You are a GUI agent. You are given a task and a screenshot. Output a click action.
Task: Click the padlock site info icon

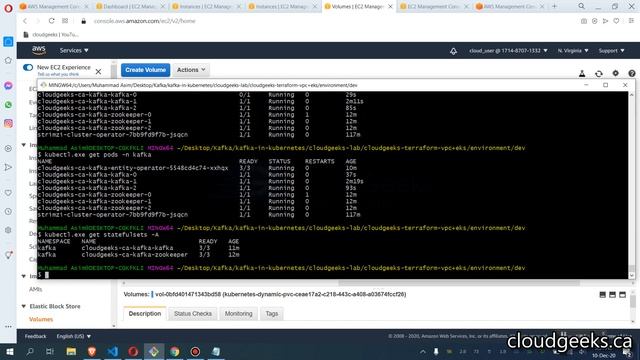pyautogui.click(x=84, y=21)
